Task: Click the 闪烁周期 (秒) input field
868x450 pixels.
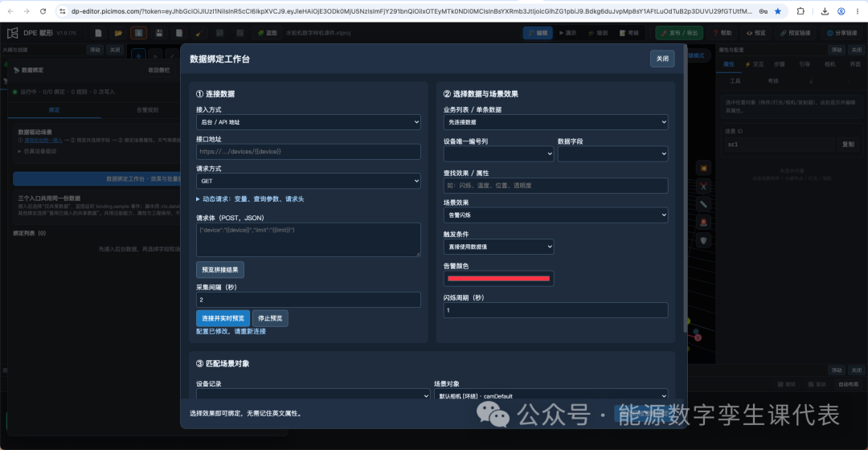Action: click(555, 310)
